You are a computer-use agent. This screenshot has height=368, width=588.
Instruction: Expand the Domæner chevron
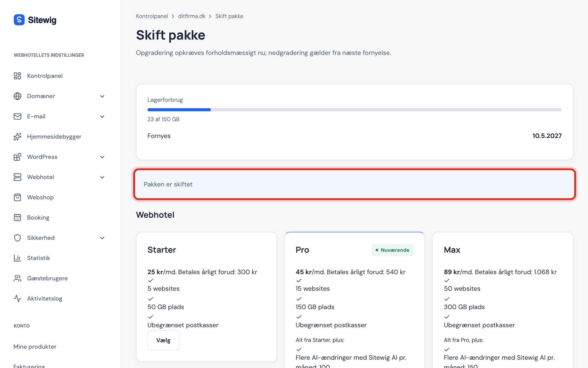102,96
